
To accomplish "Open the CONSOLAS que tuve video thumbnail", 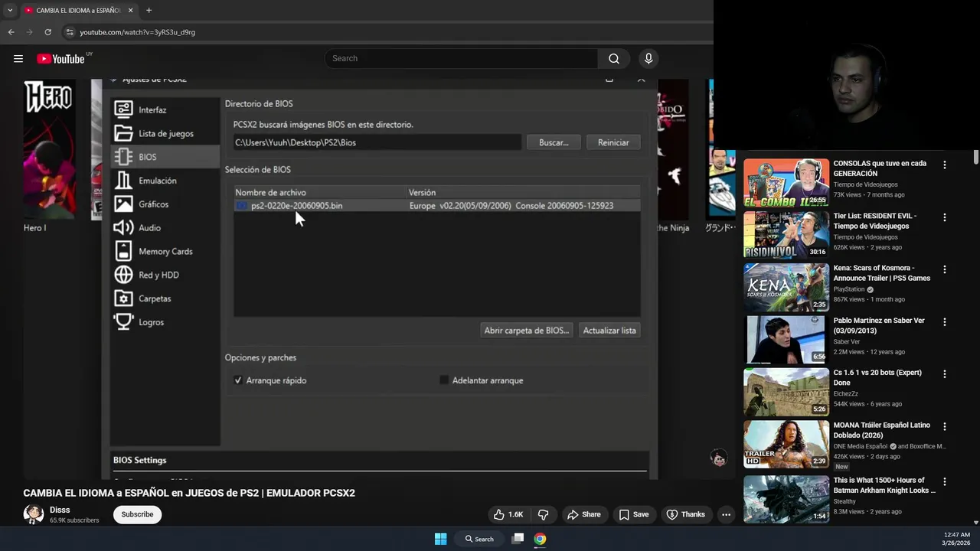I will [x=786, y=182].
